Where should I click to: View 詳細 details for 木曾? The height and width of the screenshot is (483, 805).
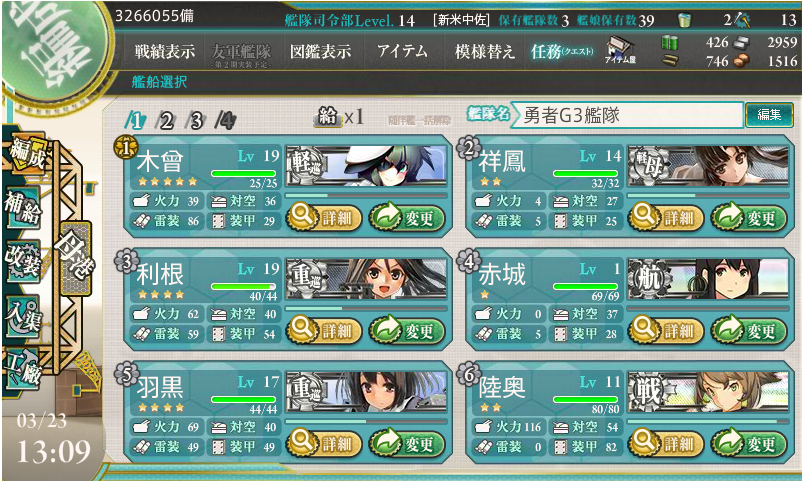pyautogui.click(x=324, y=218)
